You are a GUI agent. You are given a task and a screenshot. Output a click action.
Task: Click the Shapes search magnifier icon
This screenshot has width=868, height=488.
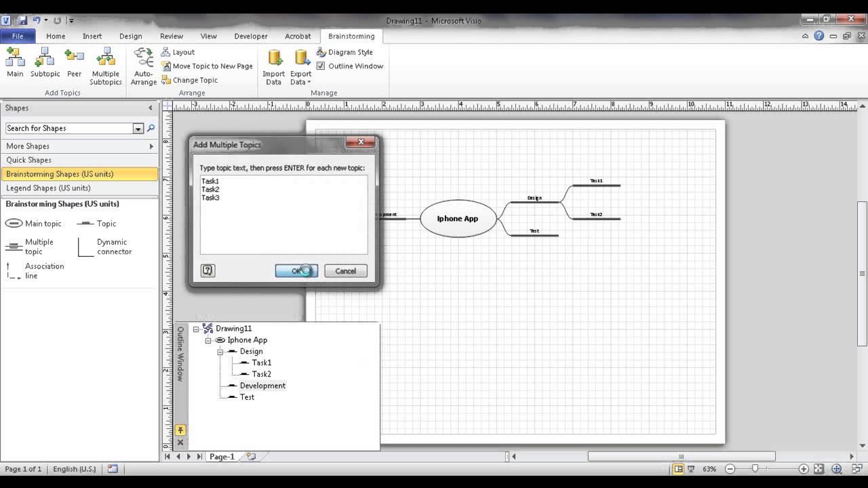[x=151, y=128]
